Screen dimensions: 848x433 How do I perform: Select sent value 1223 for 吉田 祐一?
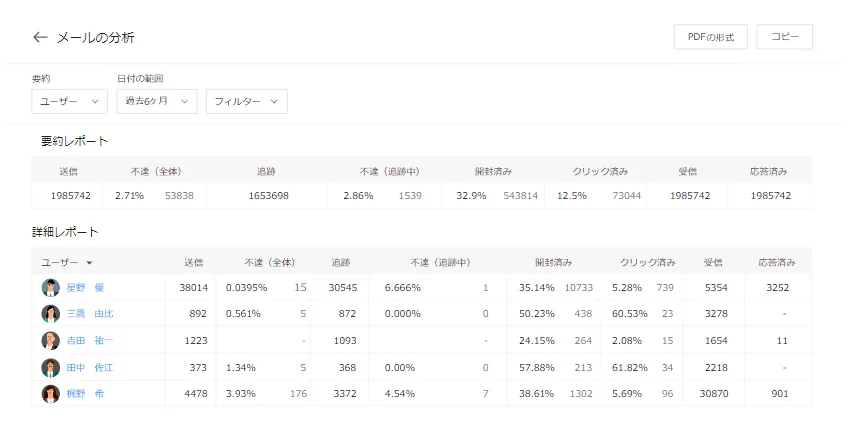coord(196,341)
